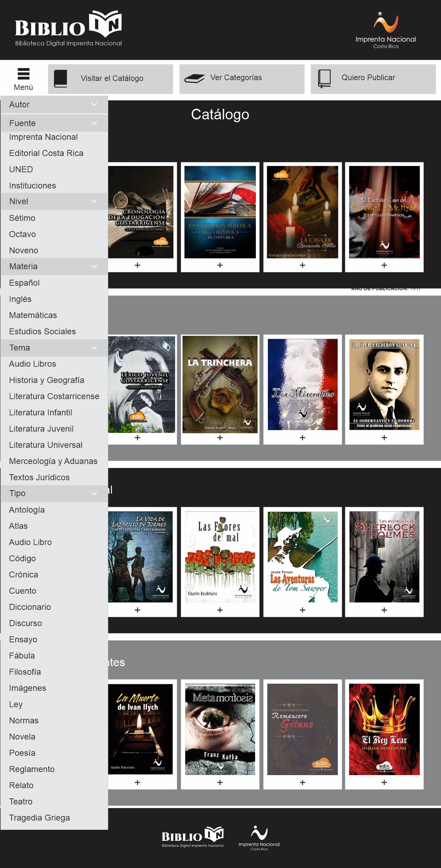Click plus icon under La Casa de Bernarda Alba
The width and height of the screenshot is (441, 868).
tap(302, 265)
